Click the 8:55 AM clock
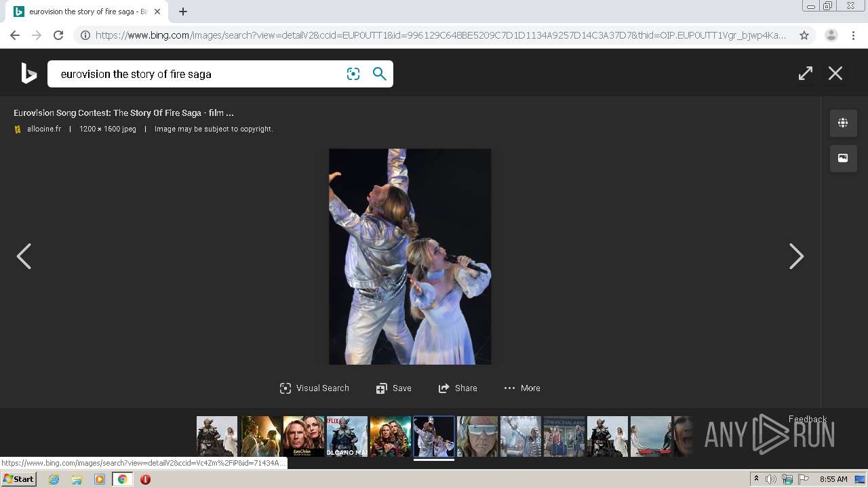The width and height of the screenshot is (868, 488). (x=833, y=479)
